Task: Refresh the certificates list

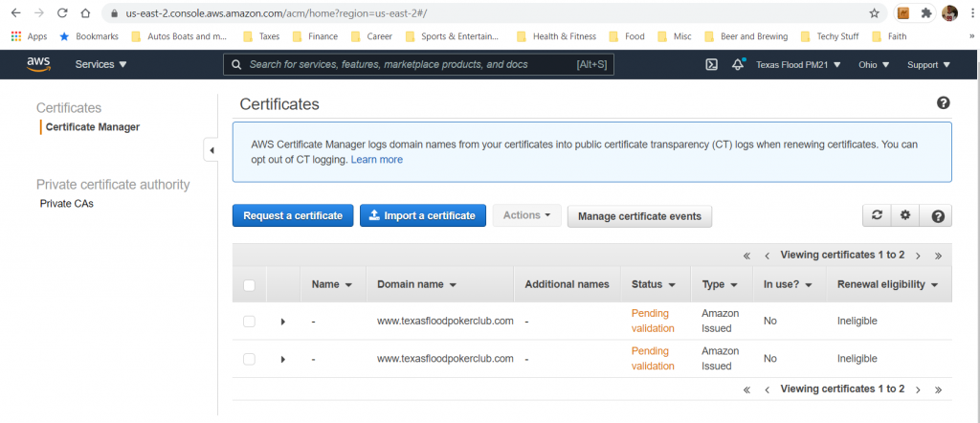Action: [877, 215]
